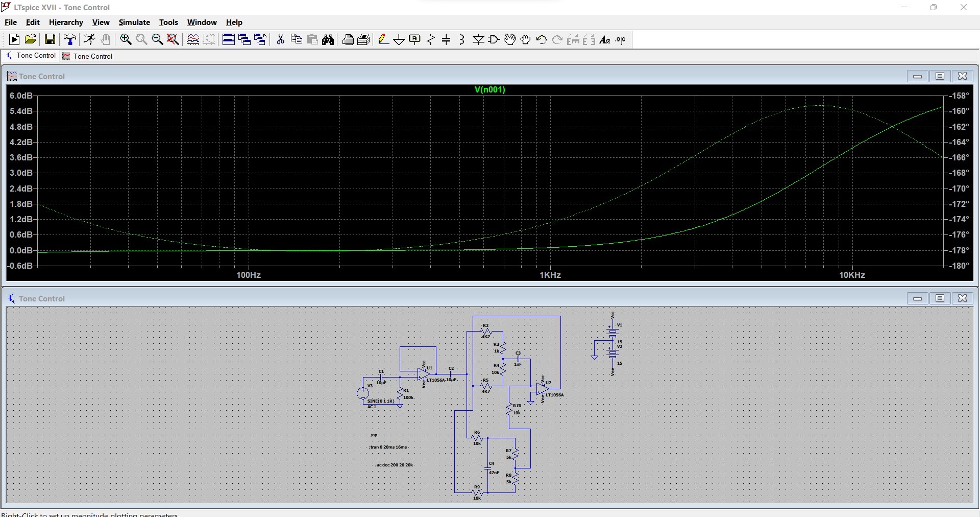Select the Place Ground symbol tool
Screen dimensions: 980x517
399,39
